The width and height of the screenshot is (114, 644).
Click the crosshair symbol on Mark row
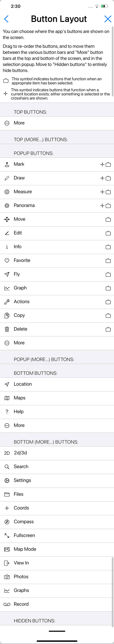(x=102, y=165)
